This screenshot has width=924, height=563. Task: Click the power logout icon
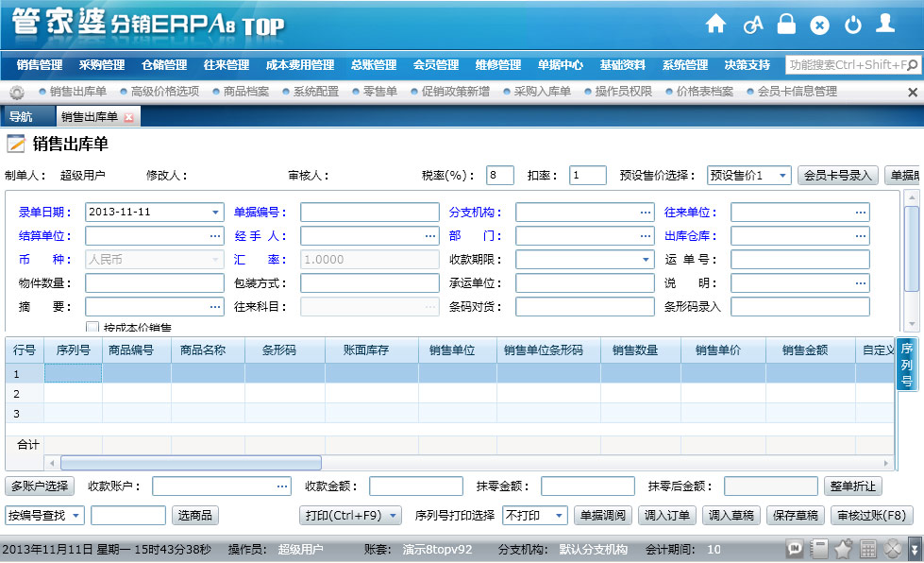point(852,25)
